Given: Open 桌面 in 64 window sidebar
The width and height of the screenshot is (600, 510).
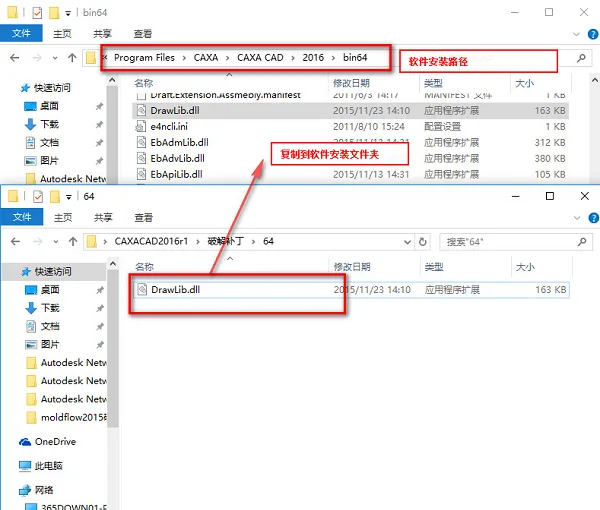Looking at the screenshot, I should pyautogui.click(x=50, y=290).
